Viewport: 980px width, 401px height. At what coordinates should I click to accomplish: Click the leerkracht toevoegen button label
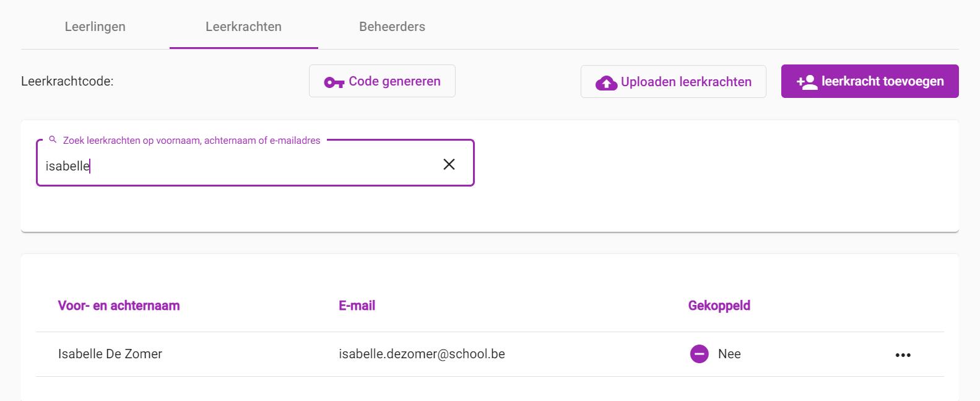point(883,81)
